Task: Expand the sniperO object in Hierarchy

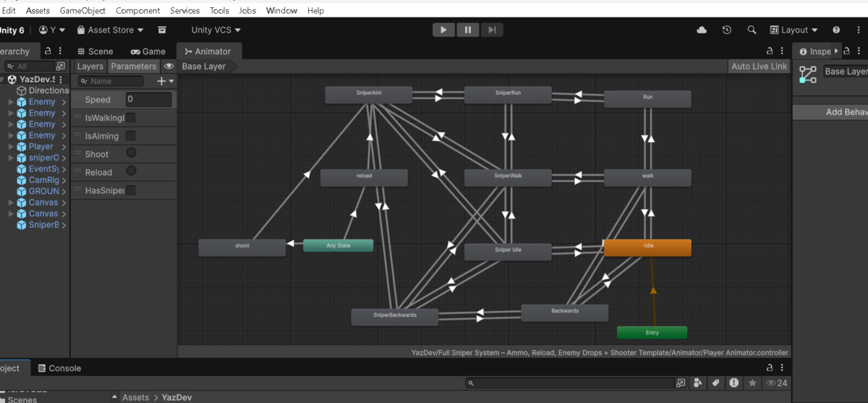Action: point(11,158)
